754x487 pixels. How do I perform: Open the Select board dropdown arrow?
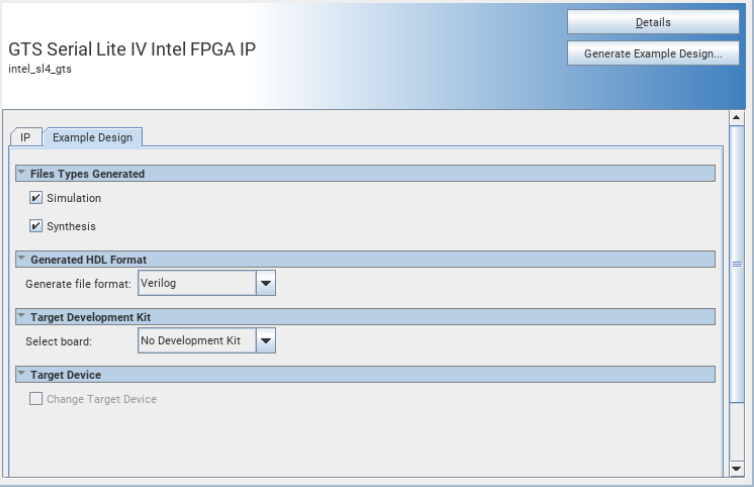click(x=266, y=341)
